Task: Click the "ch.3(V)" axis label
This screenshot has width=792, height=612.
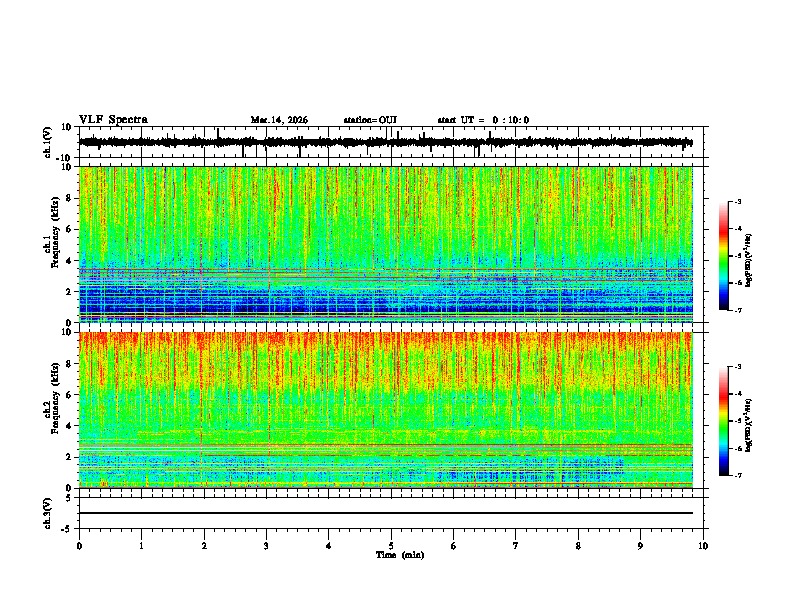Action: [48, 513]
